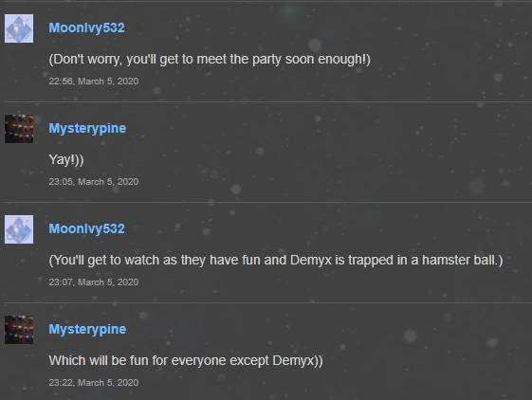The image size is (532, 400).
Task: Click the 'Yay!))' comment text
Action: [66, 159]
